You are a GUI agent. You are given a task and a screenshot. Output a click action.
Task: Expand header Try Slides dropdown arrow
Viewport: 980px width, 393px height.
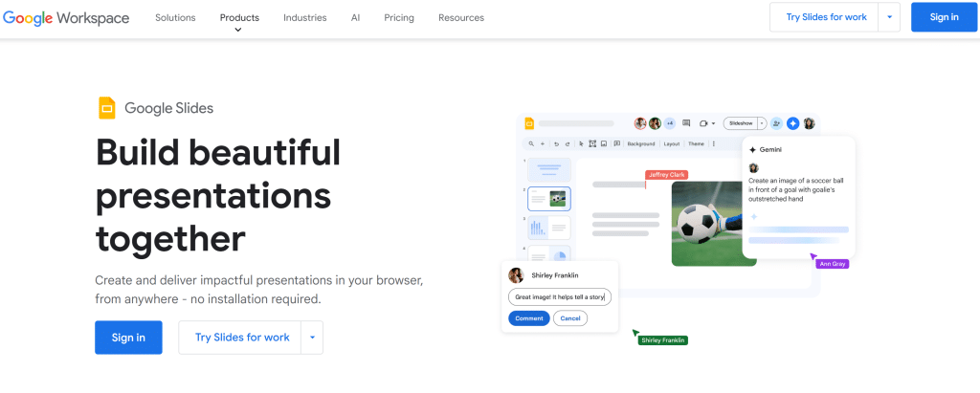point(889,17)
